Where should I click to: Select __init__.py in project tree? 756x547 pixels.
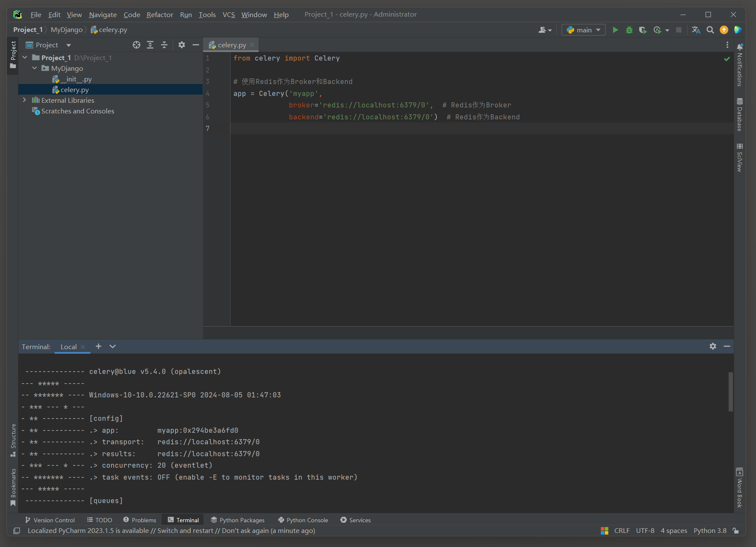(x=76, y=79)
